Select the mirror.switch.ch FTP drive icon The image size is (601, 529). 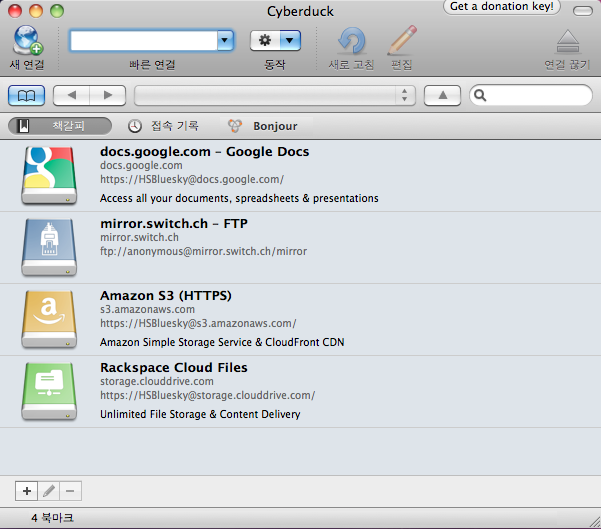coord(50,246)
